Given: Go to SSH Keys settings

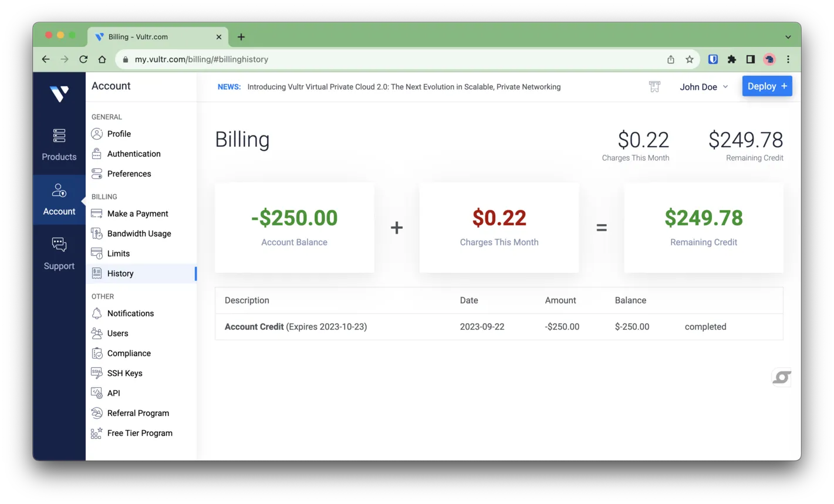Looking at the screenshot, I should (x=124, y=373).
